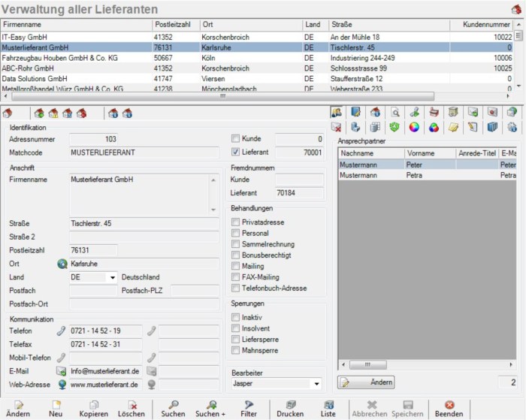The image size is (526, 420).
Task: Click the Mobil-Telefon phone icon
Action: [x=62, y=358]
